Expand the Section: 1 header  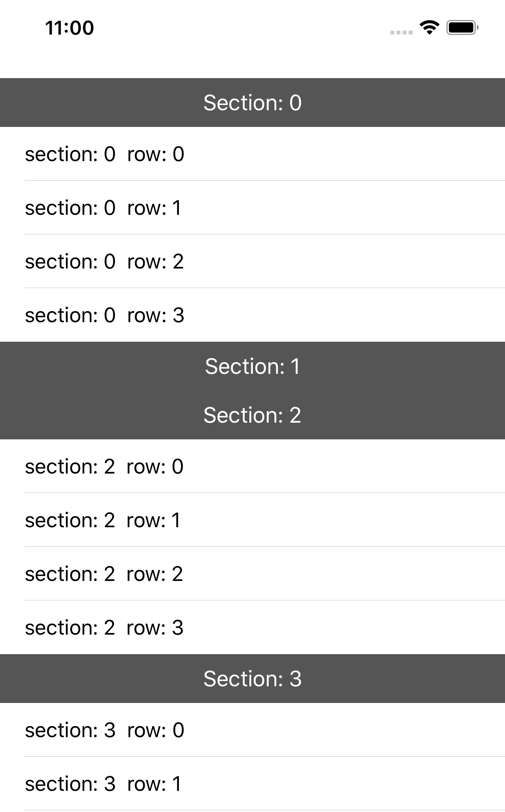[x=252, y=366]
